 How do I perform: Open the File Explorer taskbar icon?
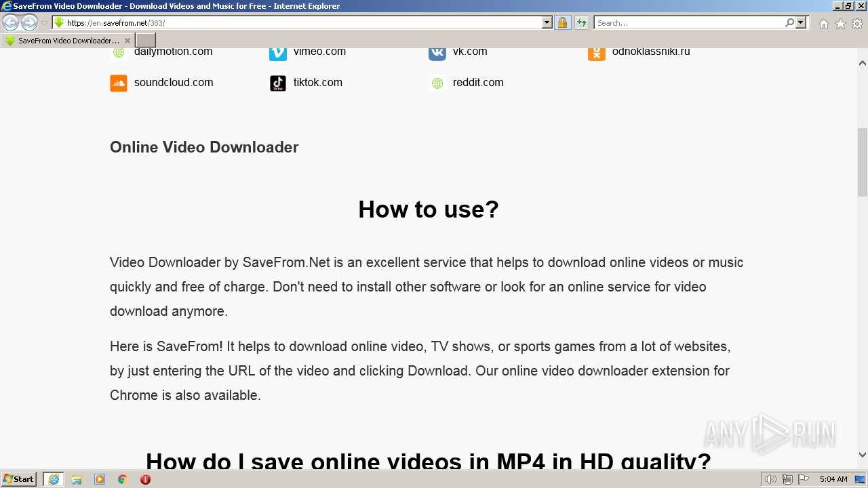click(77, 479)
